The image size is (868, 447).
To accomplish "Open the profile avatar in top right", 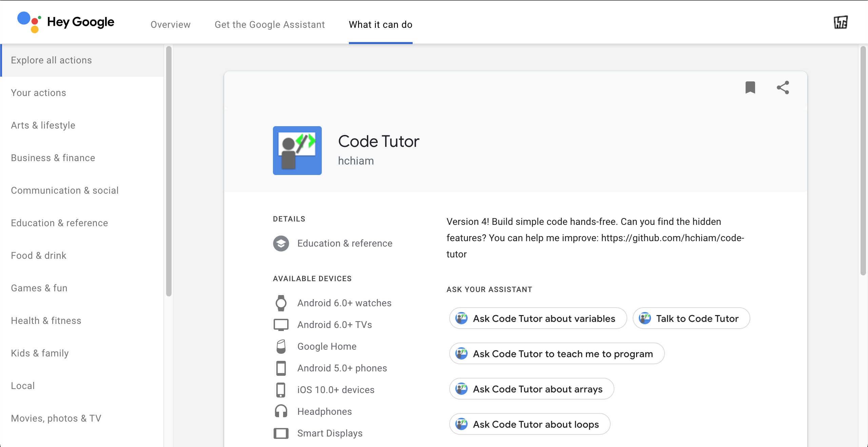I will [x=841, y=23].
